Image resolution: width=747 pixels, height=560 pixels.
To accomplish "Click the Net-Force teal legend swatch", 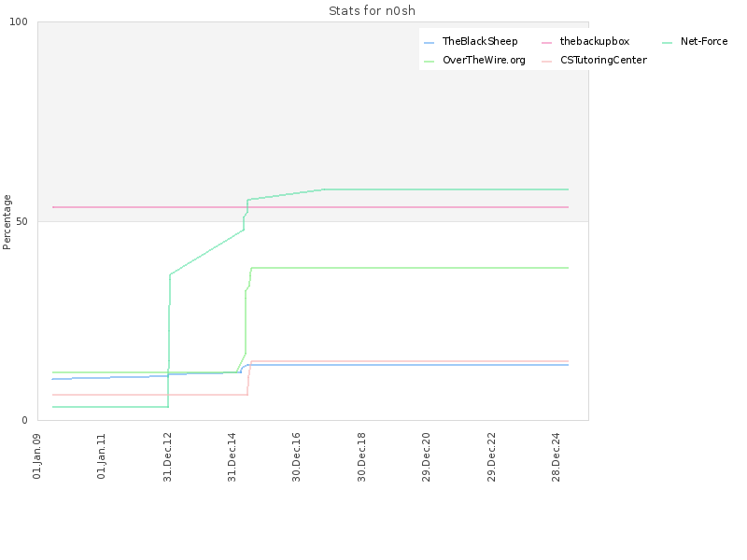I will [667, 43].
